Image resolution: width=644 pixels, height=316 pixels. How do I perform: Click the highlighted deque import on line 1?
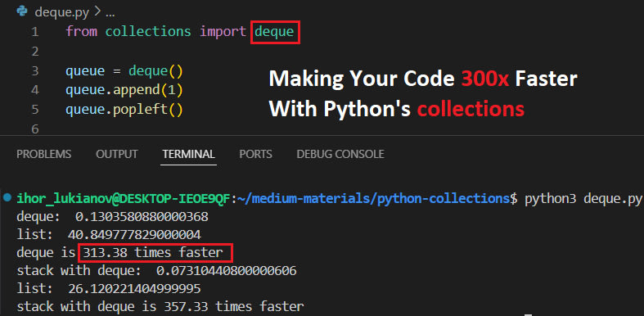(x=275, y=32)
